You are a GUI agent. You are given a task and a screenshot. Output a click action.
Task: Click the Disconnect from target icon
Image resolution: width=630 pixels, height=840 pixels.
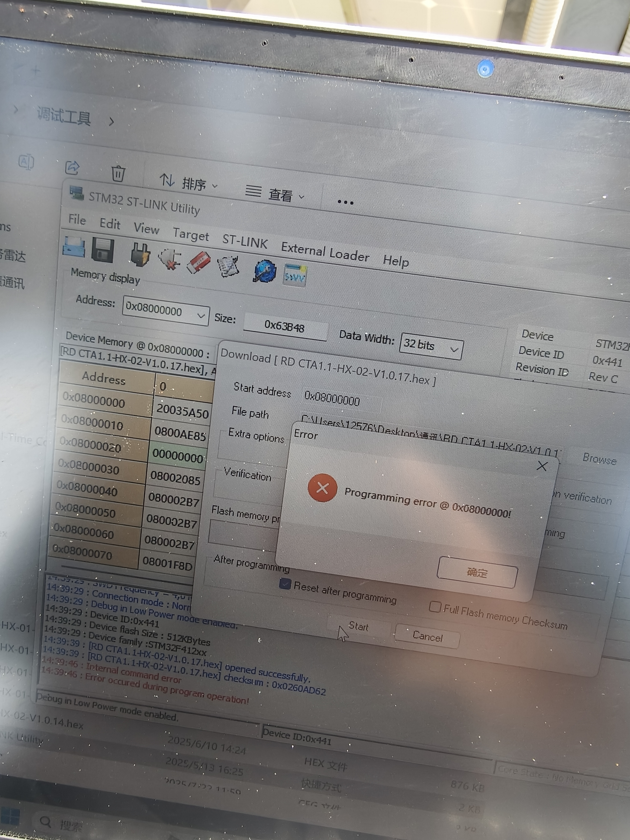tap(169, 259)
